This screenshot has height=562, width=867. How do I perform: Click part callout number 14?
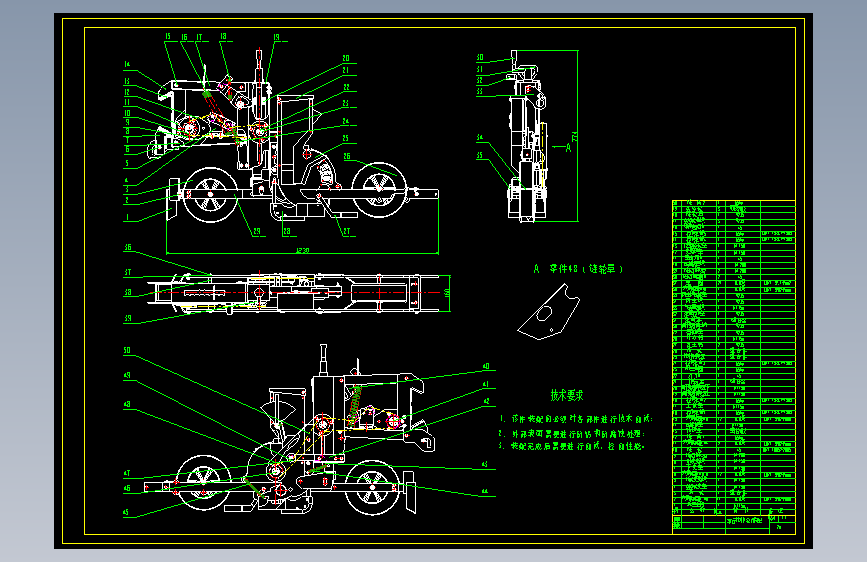point(127,65)
